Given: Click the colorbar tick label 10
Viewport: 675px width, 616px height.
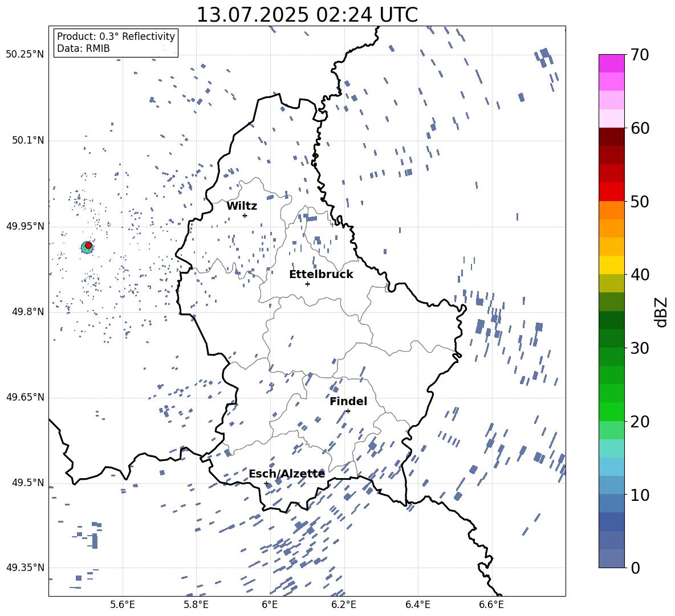Looking at the screenshot, I should 640,495.
